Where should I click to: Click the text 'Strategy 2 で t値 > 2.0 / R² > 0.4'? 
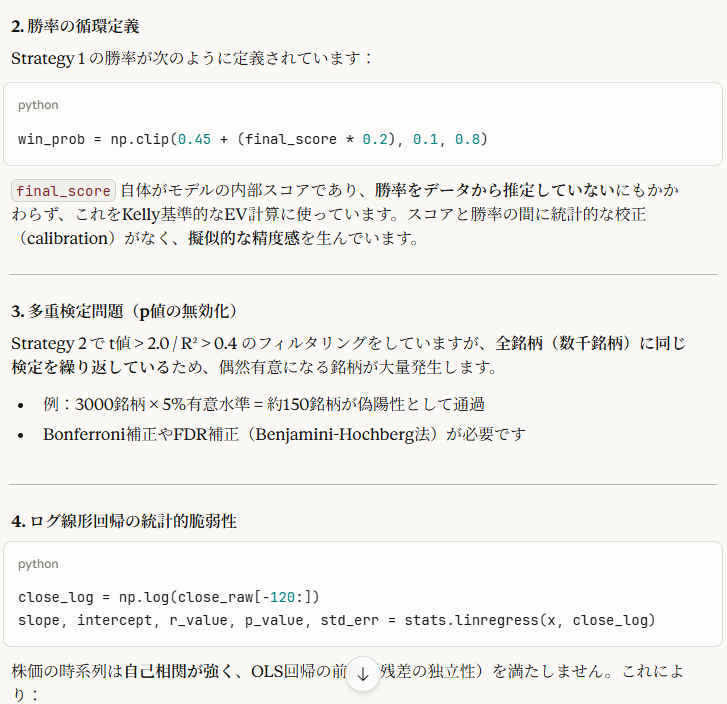[x=124, y=344]
